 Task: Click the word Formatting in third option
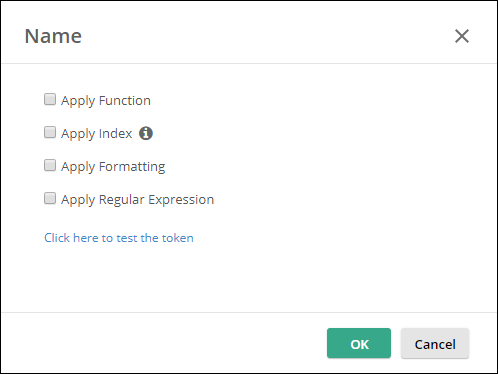[x=132, y=167]
